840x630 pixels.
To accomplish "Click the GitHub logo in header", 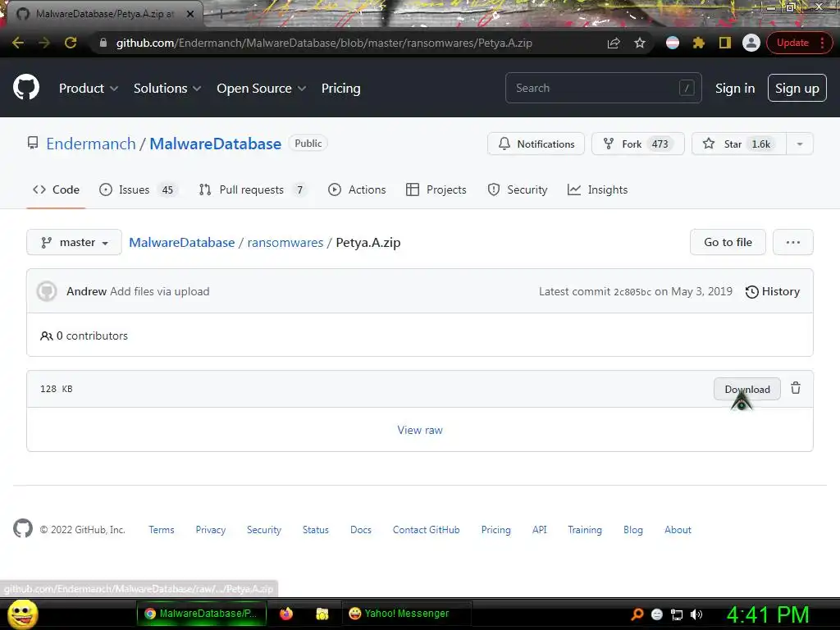I will pos(25,87).
